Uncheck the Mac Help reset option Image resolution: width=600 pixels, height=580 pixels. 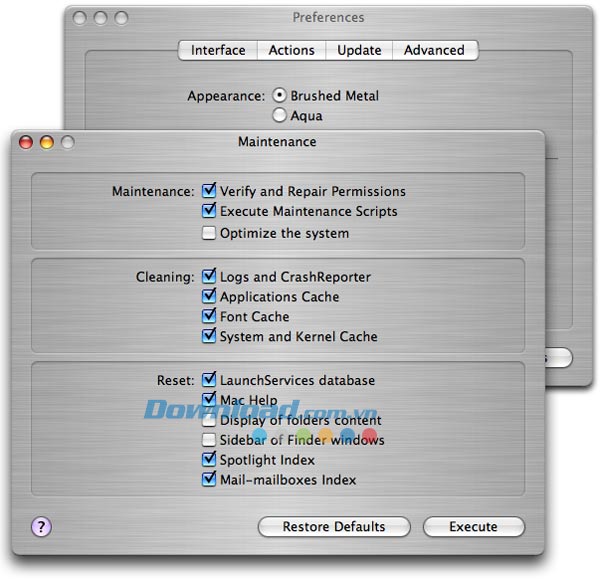209,400
